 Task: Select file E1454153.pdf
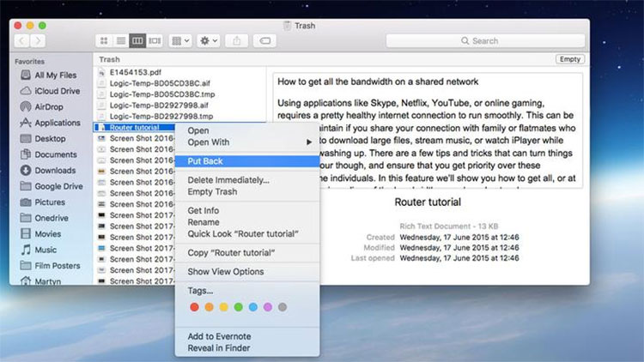pyautogui.click(x=179, y=72)
